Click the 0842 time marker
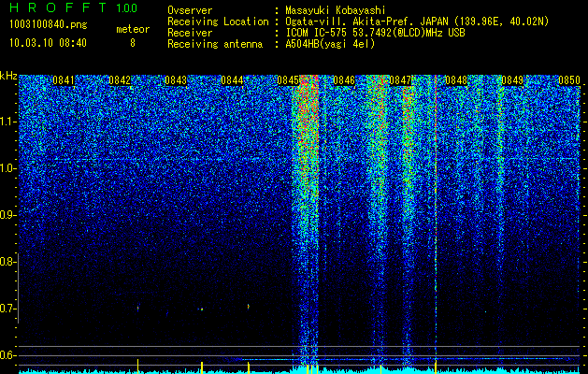The image size is (588, 374). click(120, 80)
